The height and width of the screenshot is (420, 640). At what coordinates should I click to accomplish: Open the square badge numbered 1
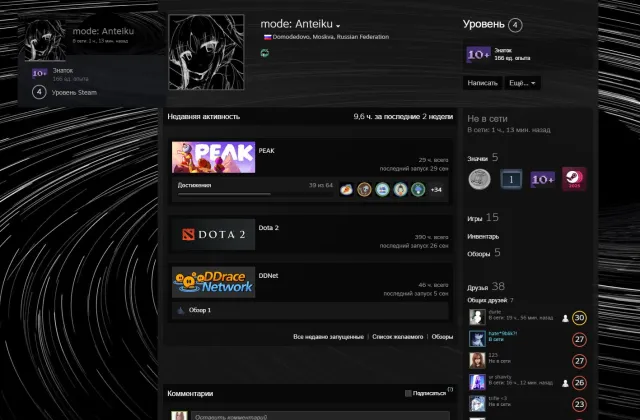pos(511,179)
